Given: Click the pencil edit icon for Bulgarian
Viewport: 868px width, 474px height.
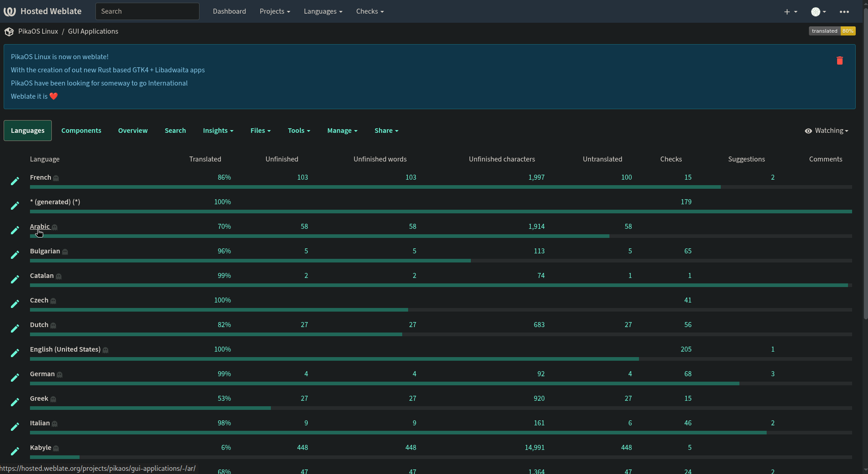Looking at the screenshot, I should tap(15, 255).
